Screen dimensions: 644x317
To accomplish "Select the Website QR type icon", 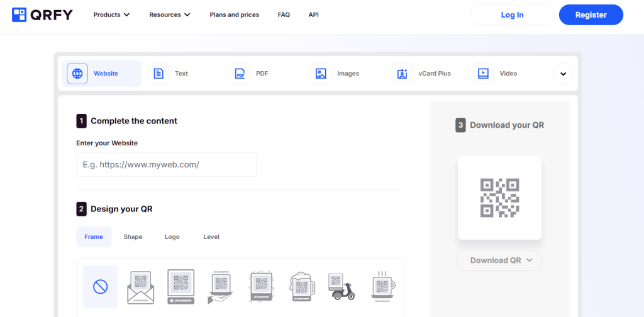I will point(77,74).
